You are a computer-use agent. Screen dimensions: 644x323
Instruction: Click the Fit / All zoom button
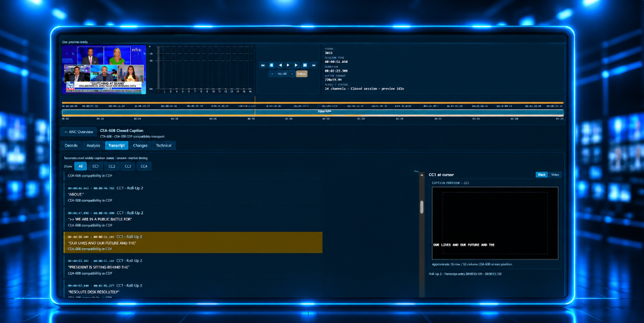pos(282,74)
